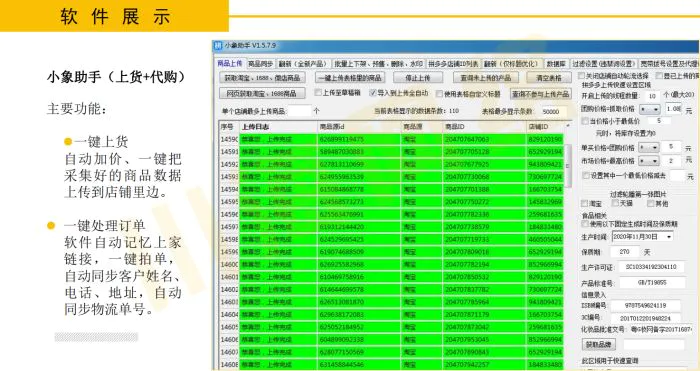Tick the 当价格小于最低价 checkbox

(x=585, y=121)
